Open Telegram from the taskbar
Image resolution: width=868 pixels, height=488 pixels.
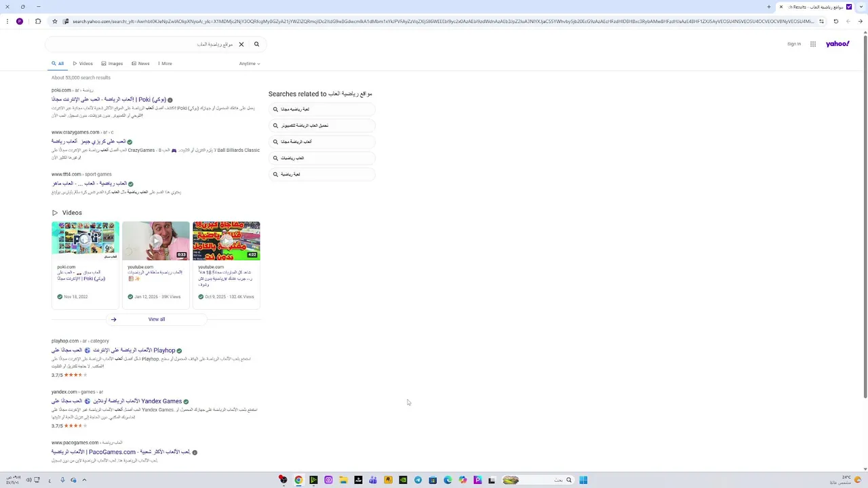click(418, 480)
